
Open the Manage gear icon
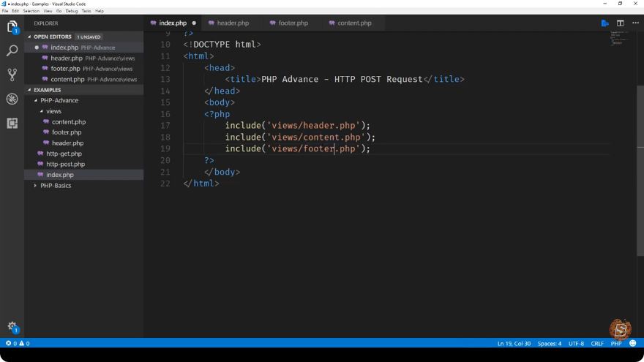coord(12,327)
